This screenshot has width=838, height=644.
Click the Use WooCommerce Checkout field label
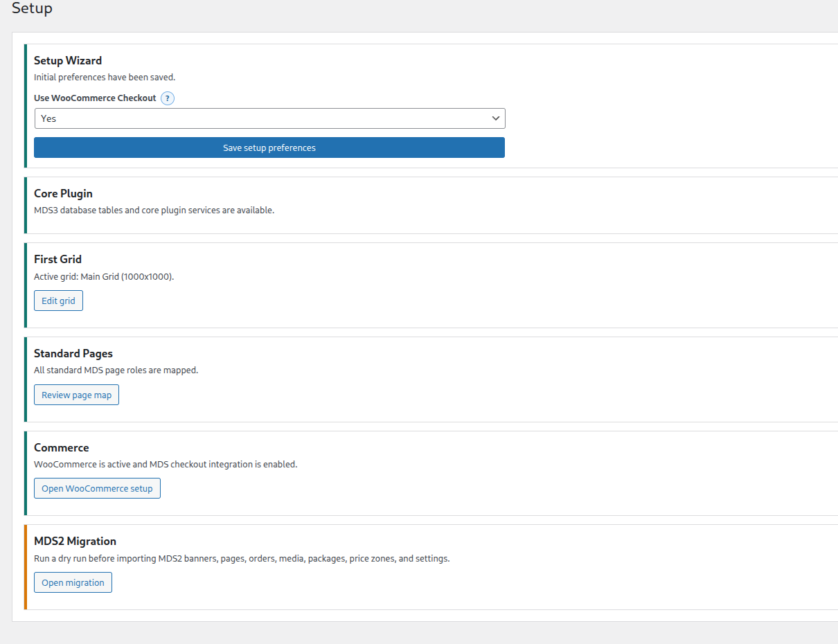point(95,98)
